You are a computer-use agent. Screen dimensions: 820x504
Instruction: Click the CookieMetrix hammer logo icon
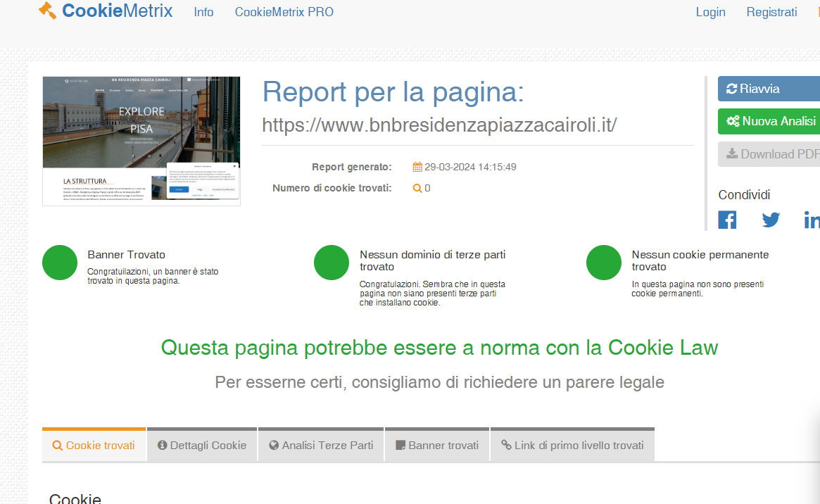(48, 11)
